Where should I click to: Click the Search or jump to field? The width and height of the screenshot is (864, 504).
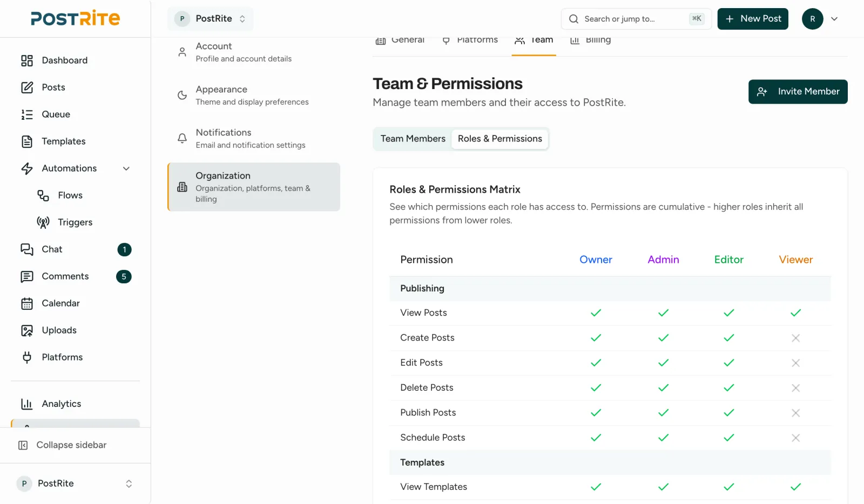pos(637,19)
